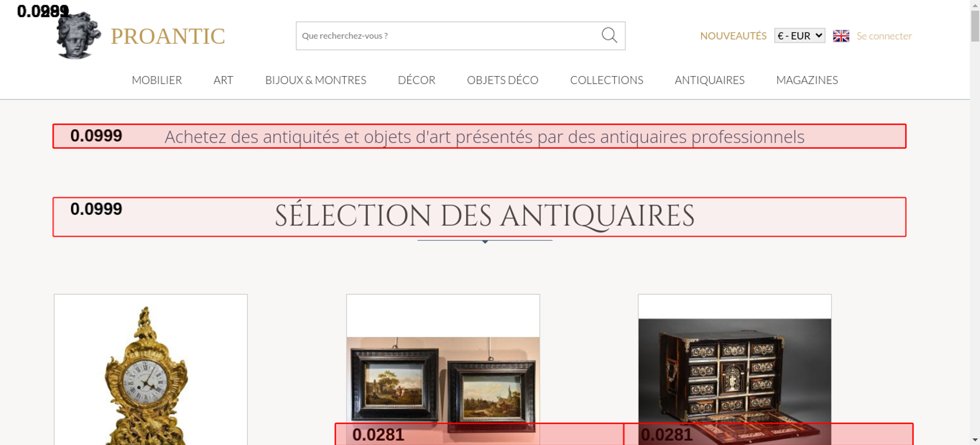Click the magnifying glass search icon
980x445 pixels.
pos(609,35)
